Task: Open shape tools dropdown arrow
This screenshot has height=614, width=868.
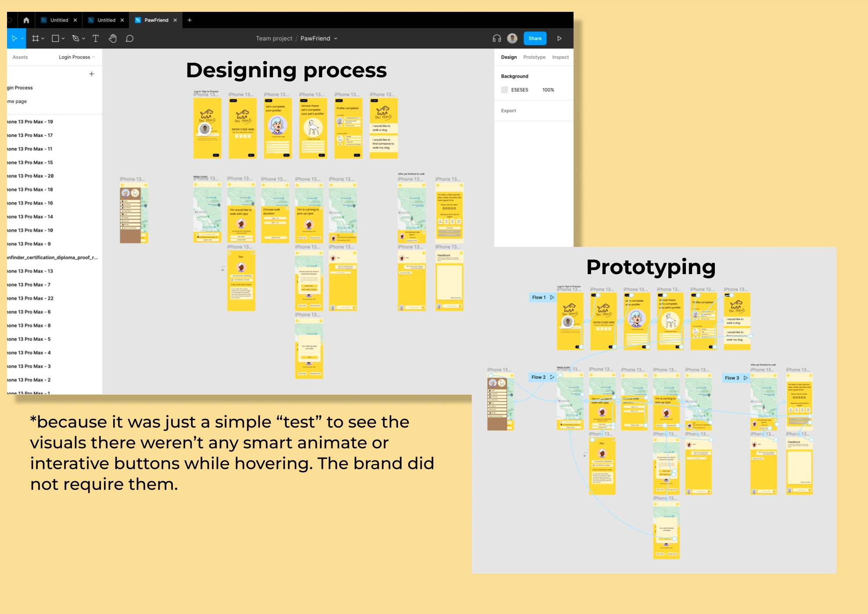Action: pyautogui.click(x=63, y=39)
